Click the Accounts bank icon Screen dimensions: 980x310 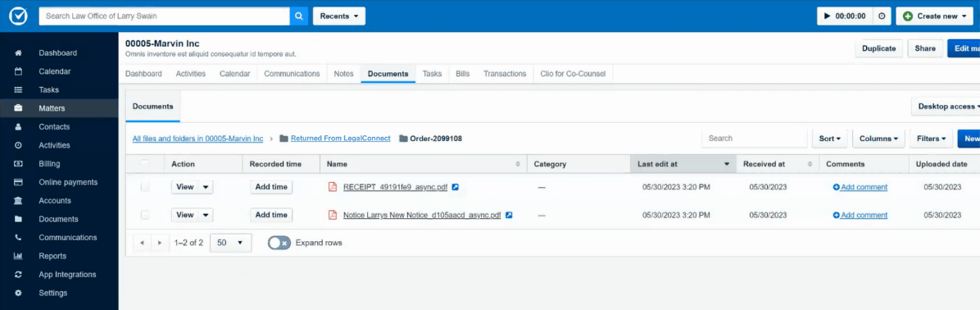18,201
